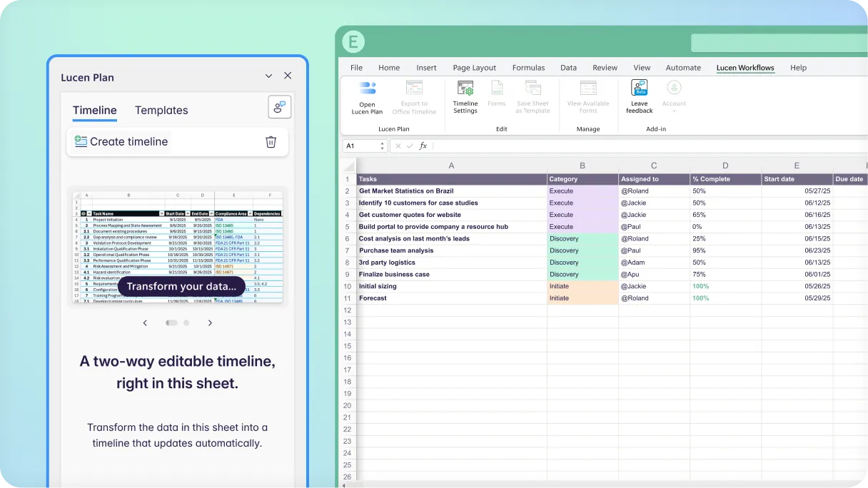Select column A header
868x488 pixels.
click(451, 166)
